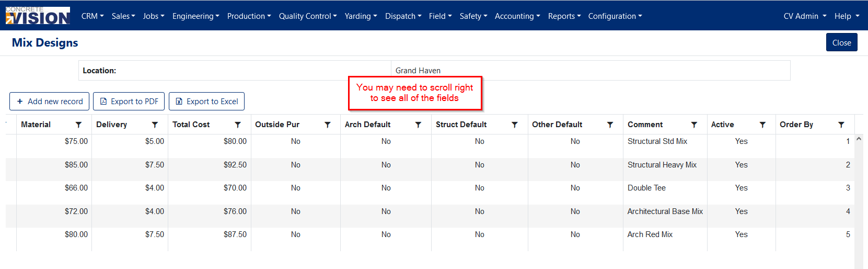Open the Dispatch menu
Image resolution: width=868 pixels, height=269 pixels.
coord(403,16)
